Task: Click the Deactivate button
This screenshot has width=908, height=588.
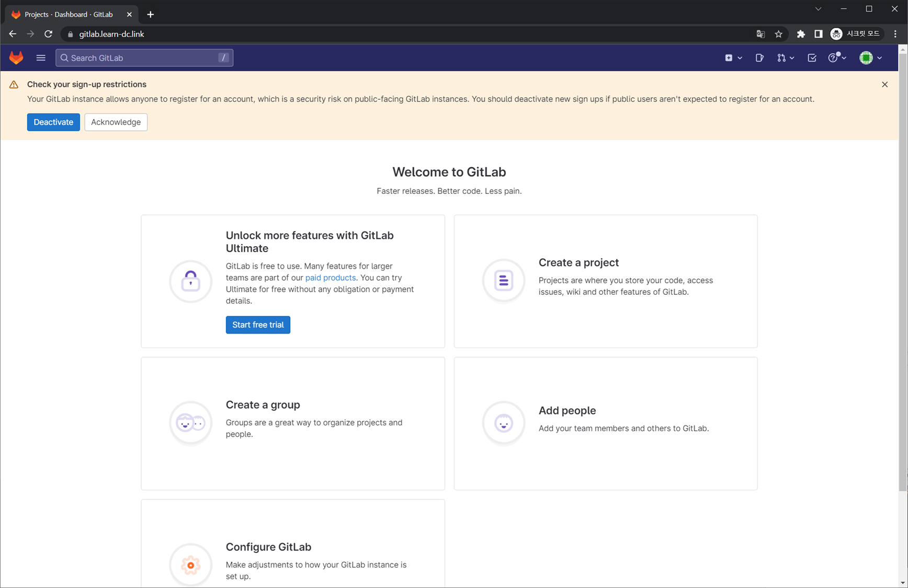Action: coord(53,122)
